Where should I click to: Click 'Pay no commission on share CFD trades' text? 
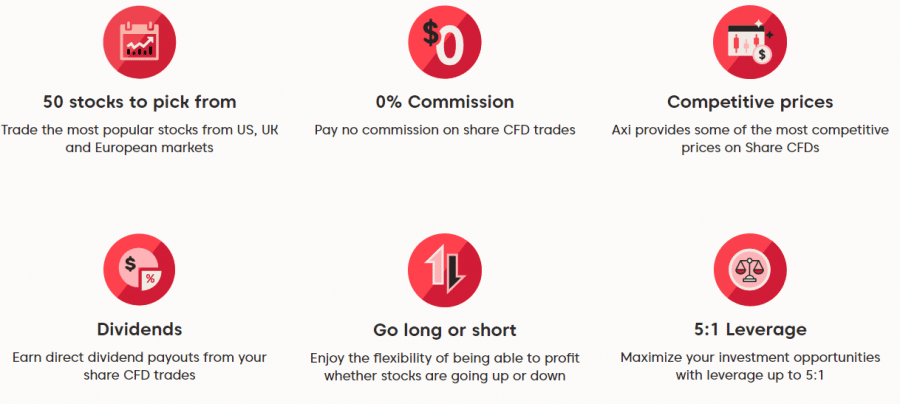coord(444,129)
